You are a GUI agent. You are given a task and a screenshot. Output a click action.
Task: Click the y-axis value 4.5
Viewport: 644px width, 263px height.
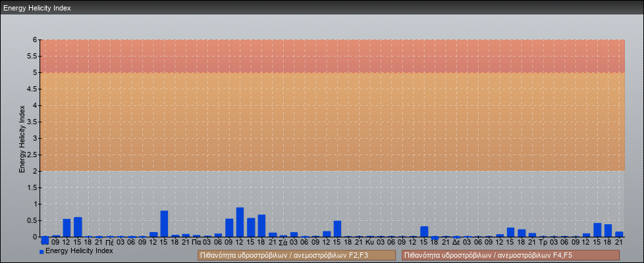[x=32, y=89]
